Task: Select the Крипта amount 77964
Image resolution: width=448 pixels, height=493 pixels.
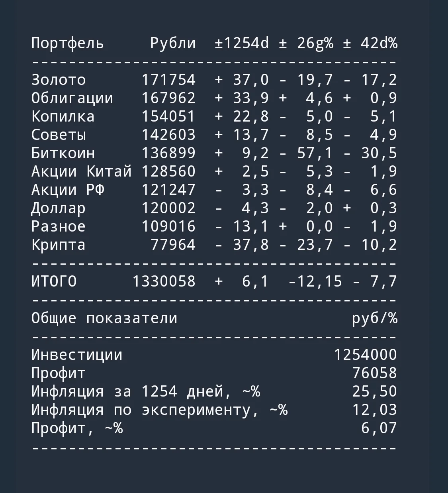Action: tap(173, 245)
